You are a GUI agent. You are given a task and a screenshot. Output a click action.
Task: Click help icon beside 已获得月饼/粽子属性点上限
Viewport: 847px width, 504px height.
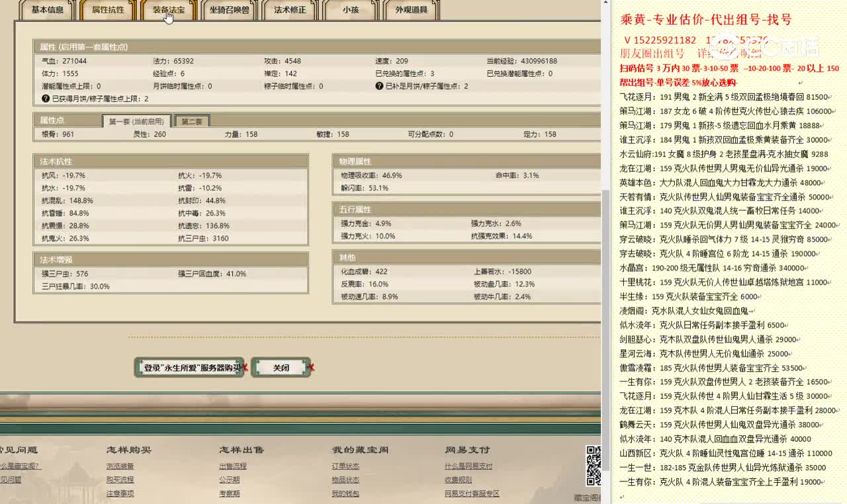46,99
